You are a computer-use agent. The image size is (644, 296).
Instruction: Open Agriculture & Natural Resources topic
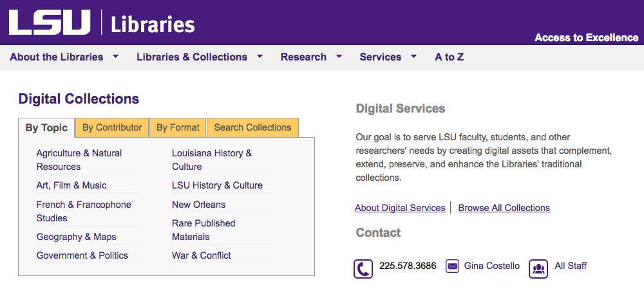click(x=79, y=160)
